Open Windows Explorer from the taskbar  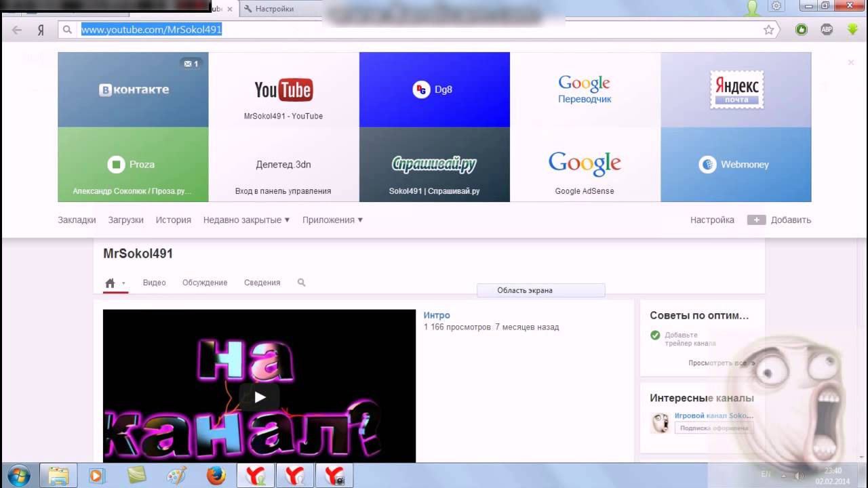pos(58,476)
